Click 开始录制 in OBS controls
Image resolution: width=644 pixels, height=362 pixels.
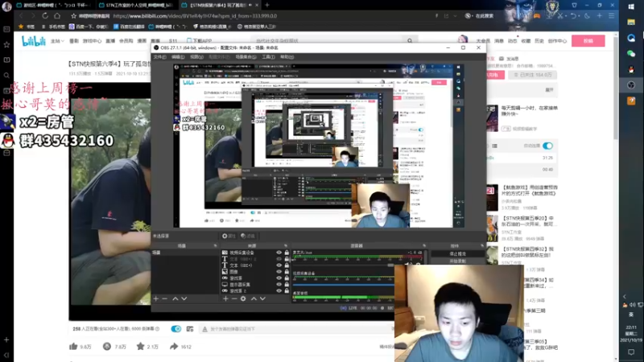click(457, 261)
